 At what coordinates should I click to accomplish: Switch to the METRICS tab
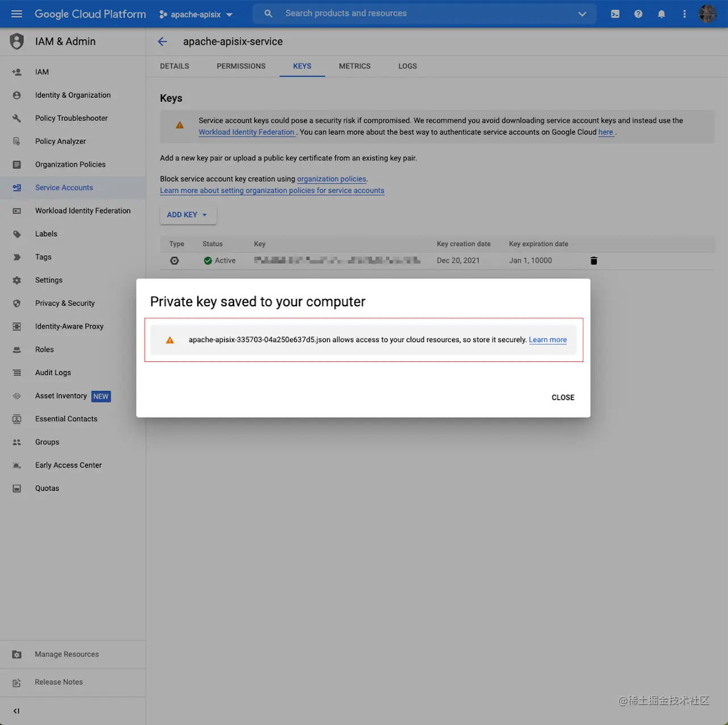[x=354, y=66]
